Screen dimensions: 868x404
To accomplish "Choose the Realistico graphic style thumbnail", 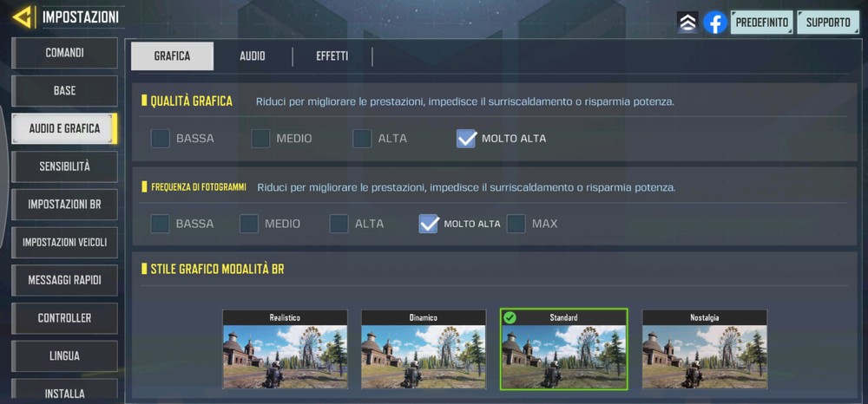I will [285, 349].
